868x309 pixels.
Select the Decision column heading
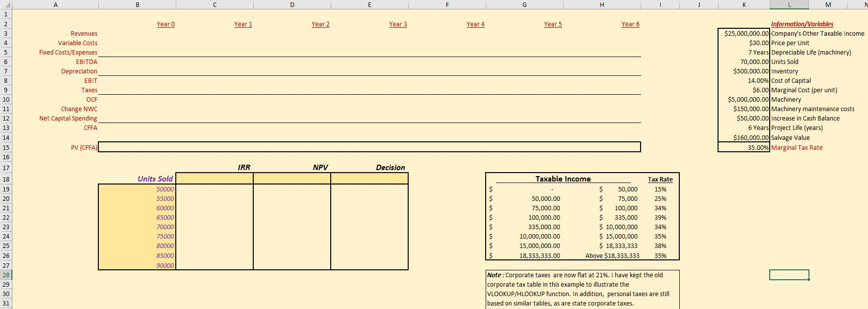pyautogui.click(x=390, y=168)
